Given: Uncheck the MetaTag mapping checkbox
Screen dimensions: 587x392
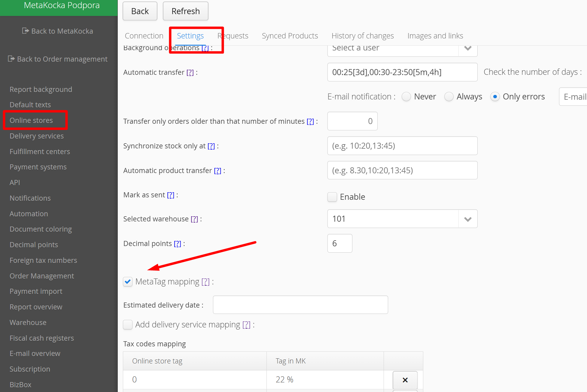Looking at the screenshot, I should [x=128, y=282].
